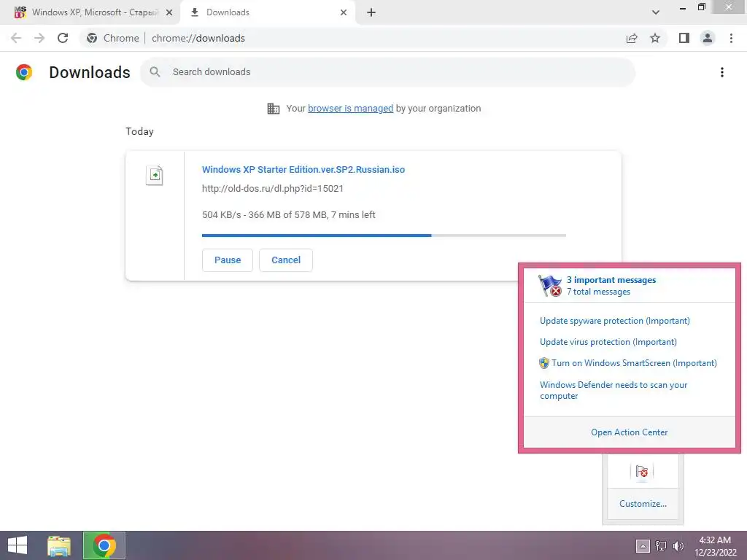Open a new tab with plus button
The height and width of the screenshot is (560, 747).
tap(371, 12)
